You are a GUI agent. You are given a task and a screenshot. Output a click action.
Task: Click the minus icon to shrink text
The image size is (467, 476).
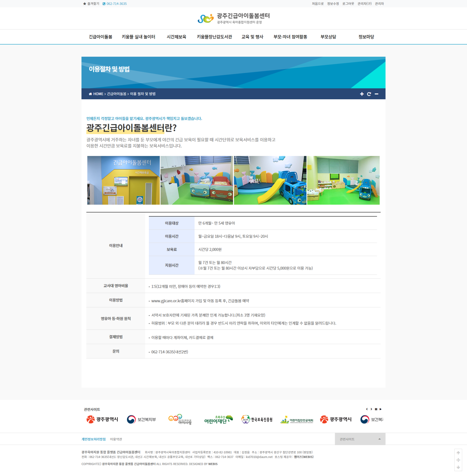(377, 94)
